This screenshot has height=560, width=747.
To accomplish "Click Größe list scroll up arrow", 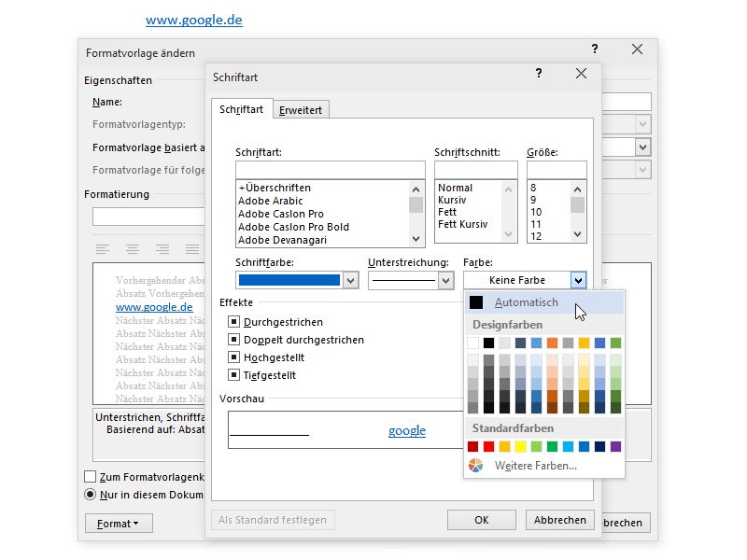I will coord(577,189).
